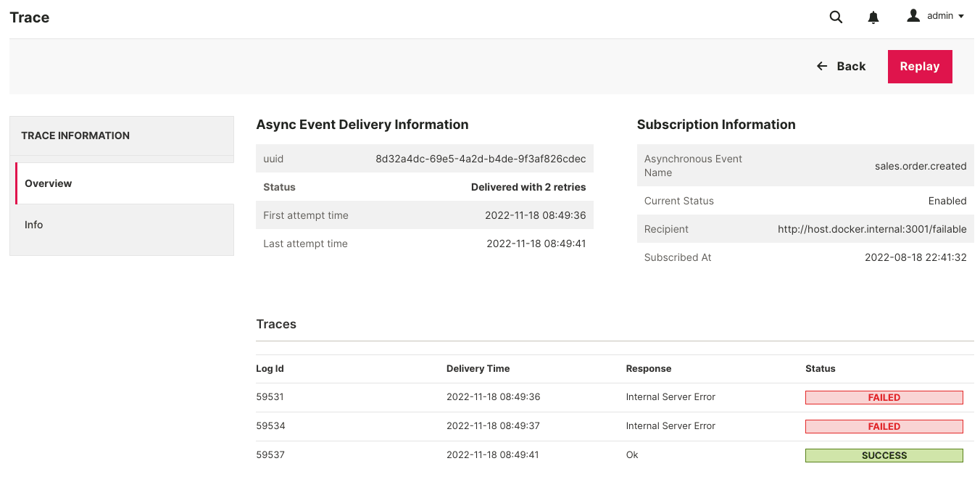The width and height of the screenshot is (980, 482).
Task: Click the admin user avatar icon
Action: click(913, 15)
